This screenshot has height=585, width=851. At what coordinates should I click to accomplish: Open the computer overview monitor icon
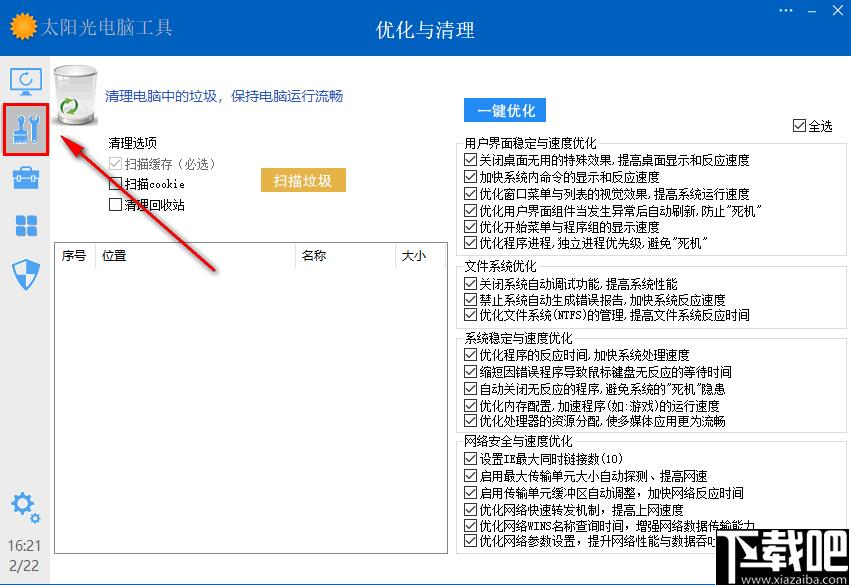click(26, 81)
